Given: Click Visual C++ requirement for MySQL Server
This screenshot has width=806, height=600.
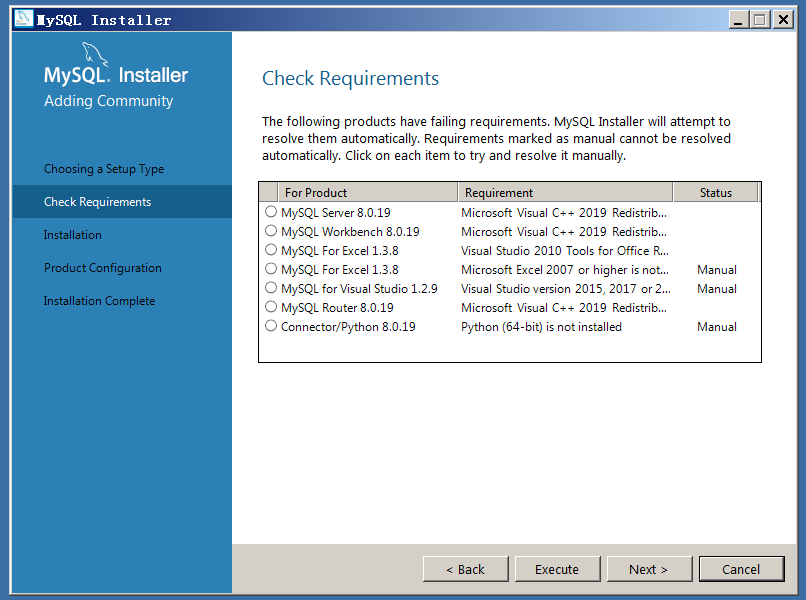Looking at the screenshot, I should tap(564, 213).
